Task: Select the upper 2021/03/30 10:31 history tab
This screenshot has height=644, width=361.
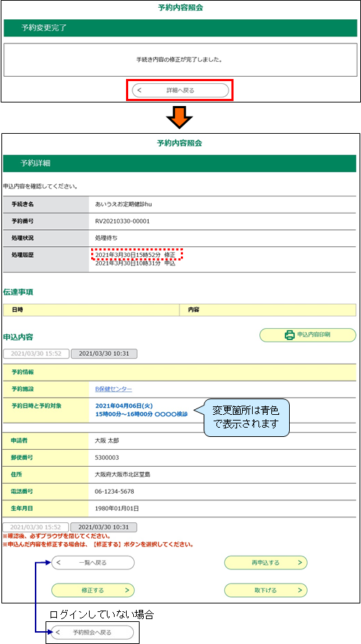Action: tap(104, 354)
